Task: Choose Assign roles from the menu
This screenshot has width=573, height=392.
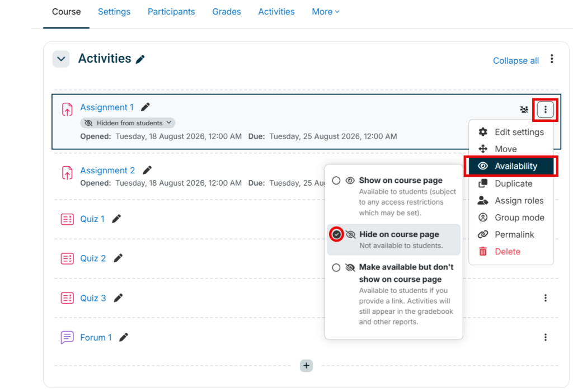Action: [511, 201]
